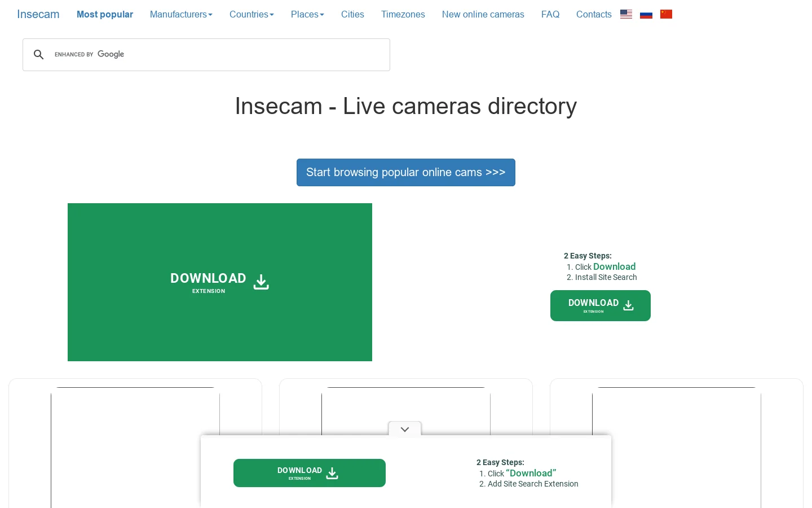Click Download Extension in bottom popup
Screen dimensions: 812x508
310,473
